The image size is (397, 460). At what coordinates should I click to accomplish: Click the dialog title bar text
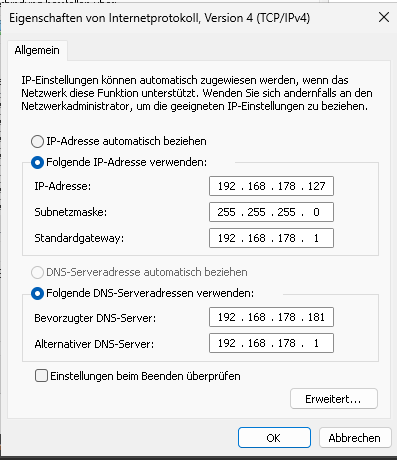tap(159, 18)
